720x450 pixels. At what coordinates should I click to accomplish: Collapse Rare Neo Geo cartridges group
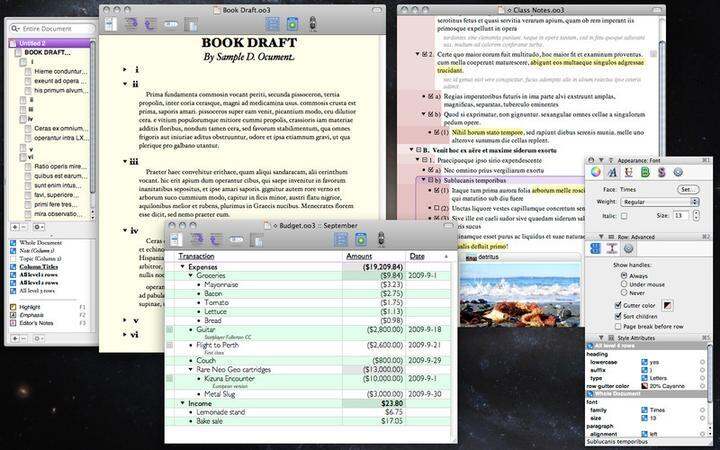pos(191,369)
